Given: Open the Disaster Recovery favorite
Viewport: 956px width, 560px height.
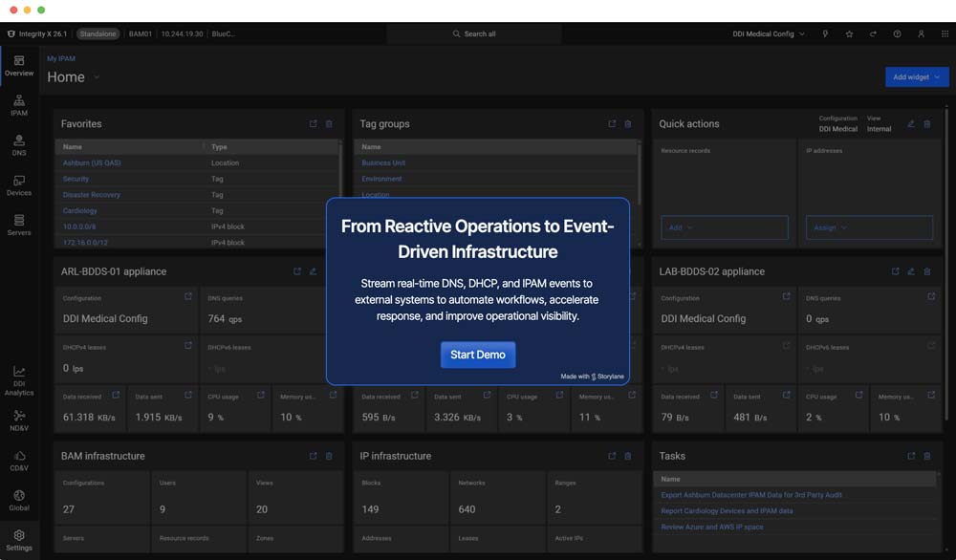Looking at the screenshot, I should click(92, 194).
